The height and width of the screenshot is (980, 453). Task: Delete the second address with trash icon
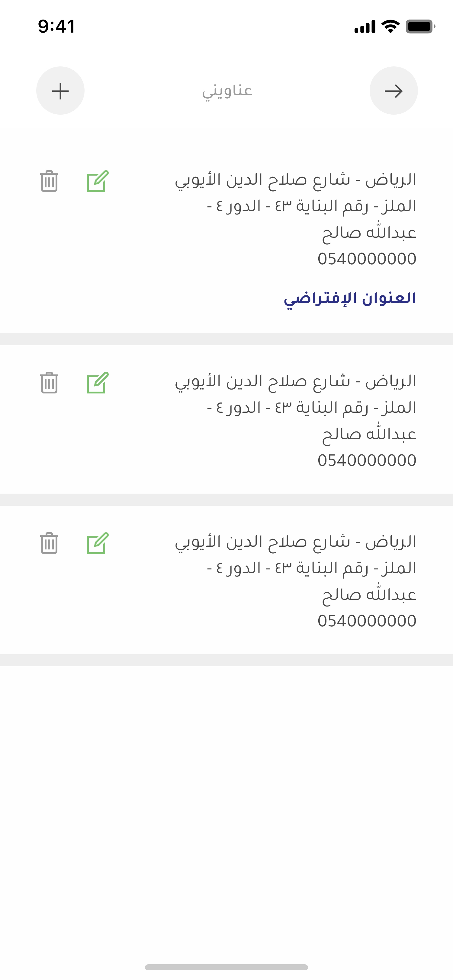point(49,382)
